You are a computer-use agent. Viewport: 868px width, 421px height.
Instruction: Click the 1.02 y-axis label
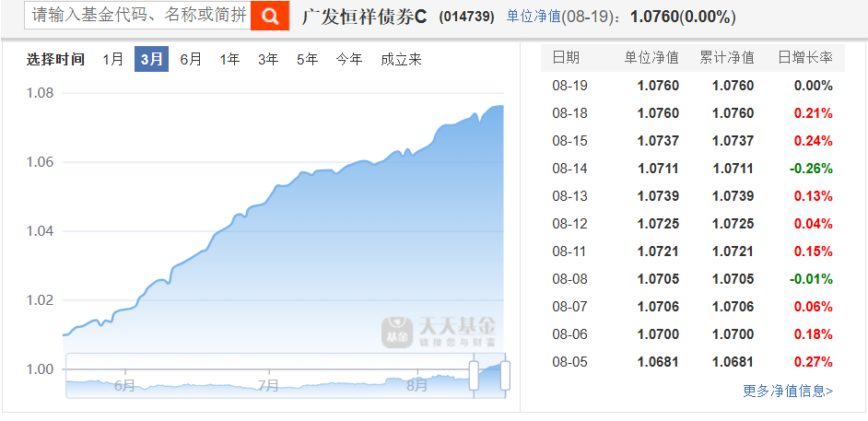[x=41, y=300]
